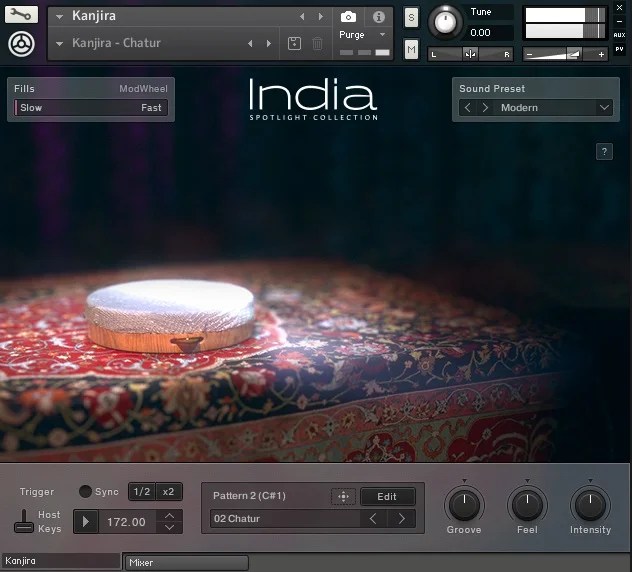Viewport: 632px width, 572px height.
Task: Save snapshot using the floppy disk icon
Action: (x=294, y=43)
